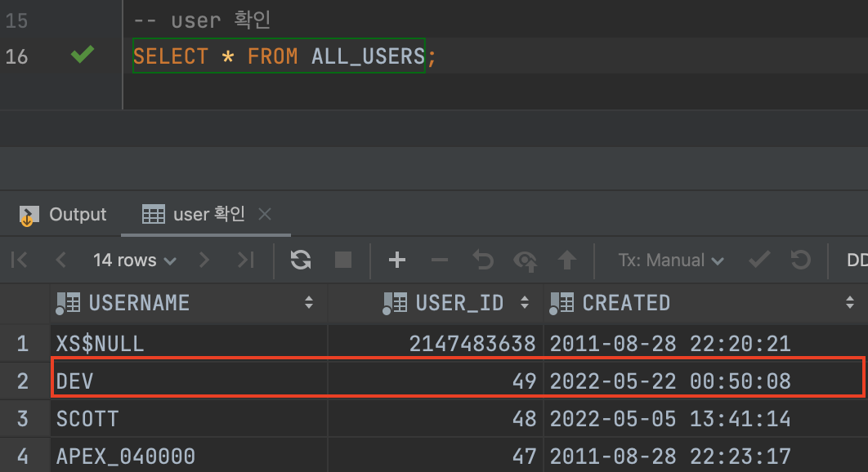Select the user ID 2147483638 cell
868x472 pixels.
tap(436, 344)
